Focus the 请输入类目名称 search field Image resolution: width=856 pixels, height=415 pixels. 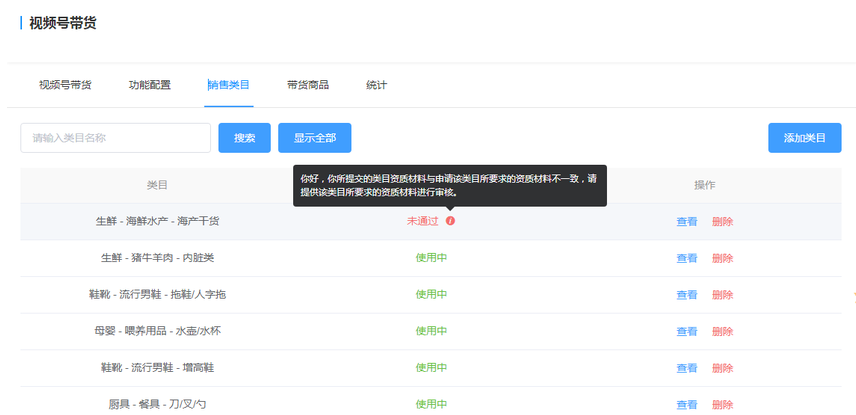[116, 138]
